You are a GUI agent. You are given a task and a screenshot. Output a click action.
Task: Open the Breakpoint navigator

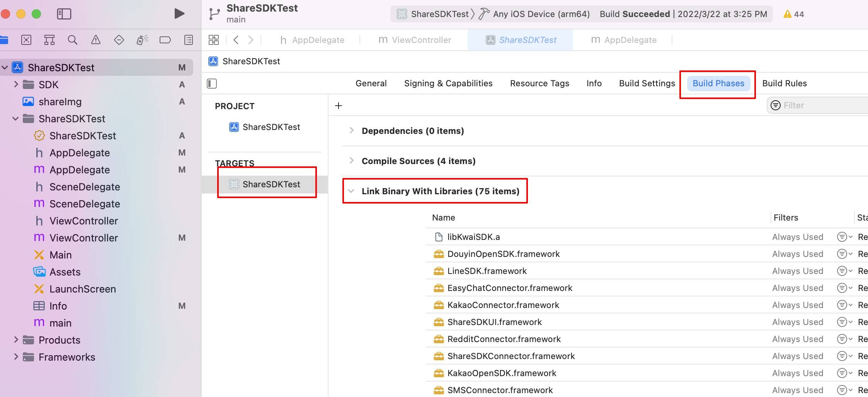165,39
